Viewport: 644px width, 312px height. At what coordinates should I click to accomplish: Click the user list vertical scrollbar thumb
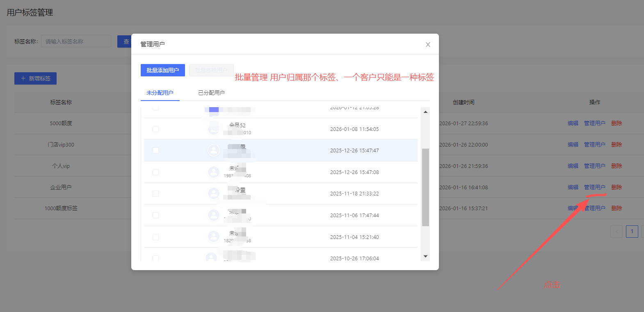point(425,187)
